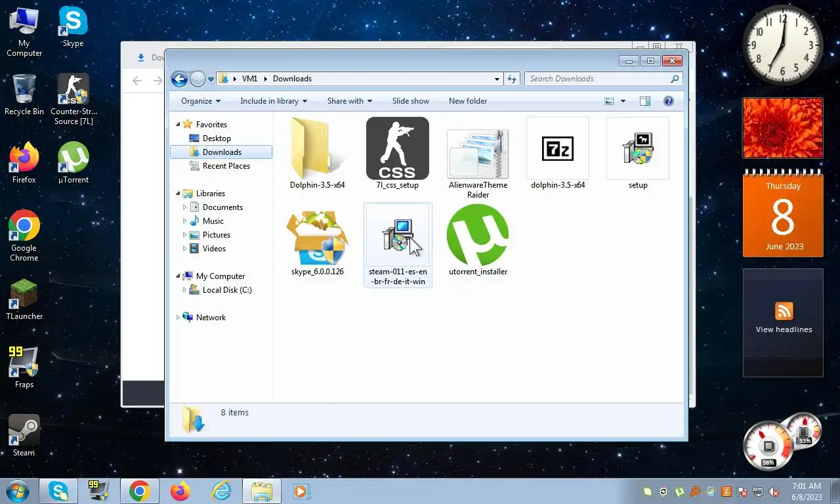Click Downloads in the address path
The height and width of the screenshot is (504, 840).
pos(292,79)
